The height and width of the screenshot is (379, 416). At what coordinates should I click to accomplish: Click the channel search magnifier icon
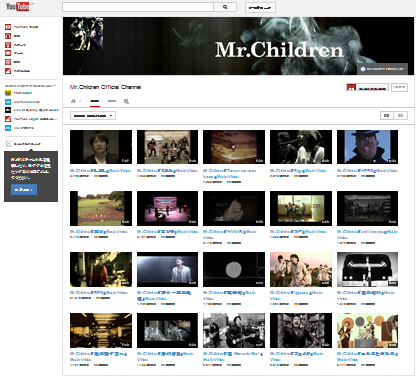126,101
